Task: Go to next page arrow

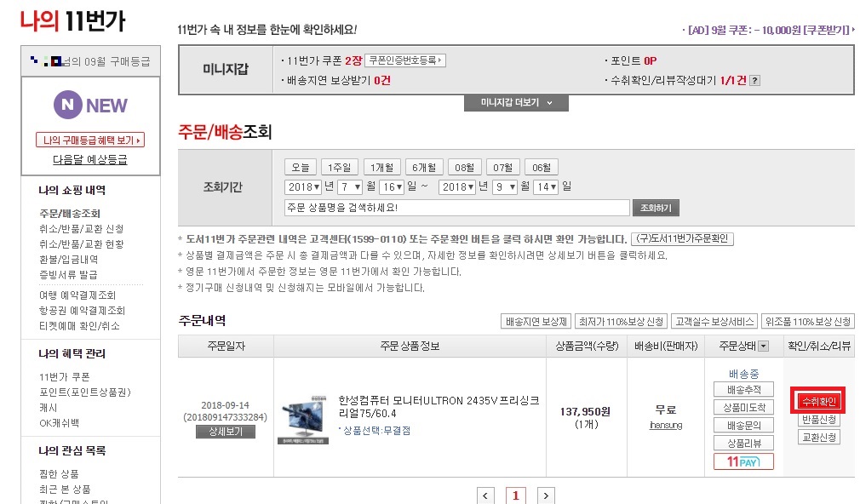Action: pyautogui.click(x=546, y=495)
